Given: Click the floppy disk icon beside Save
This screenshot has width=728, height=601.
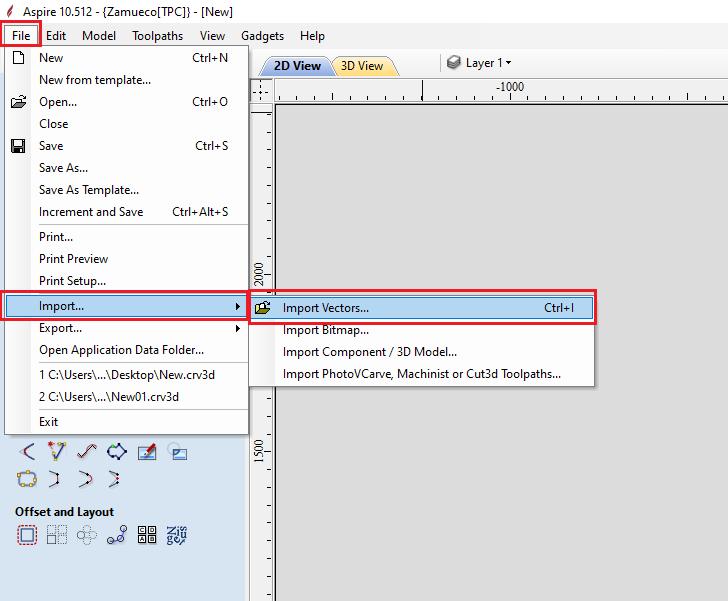Looking at the screenshot, I should (18, 146).
